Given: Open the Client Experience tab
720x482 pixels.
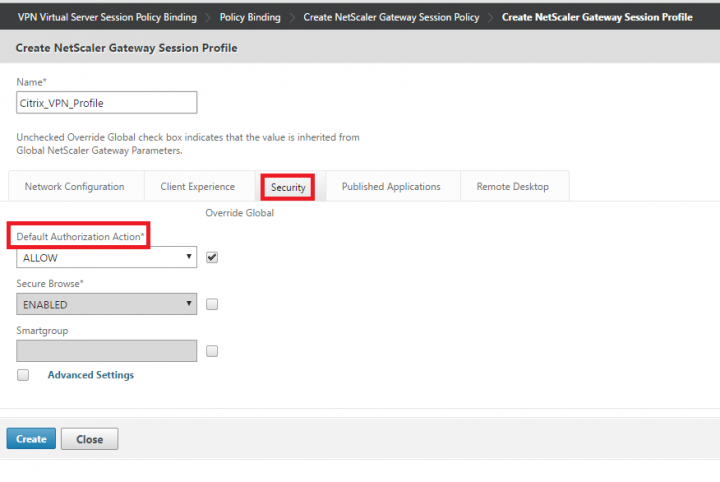Looking at the screenshot, I should point(198,187).
